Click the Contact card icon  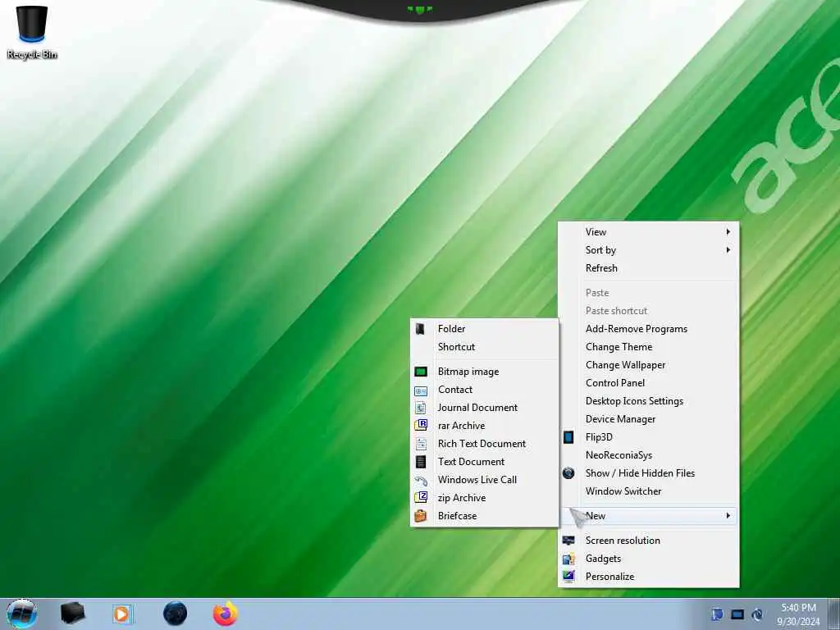pyautogui.click(x=421, y=390)
